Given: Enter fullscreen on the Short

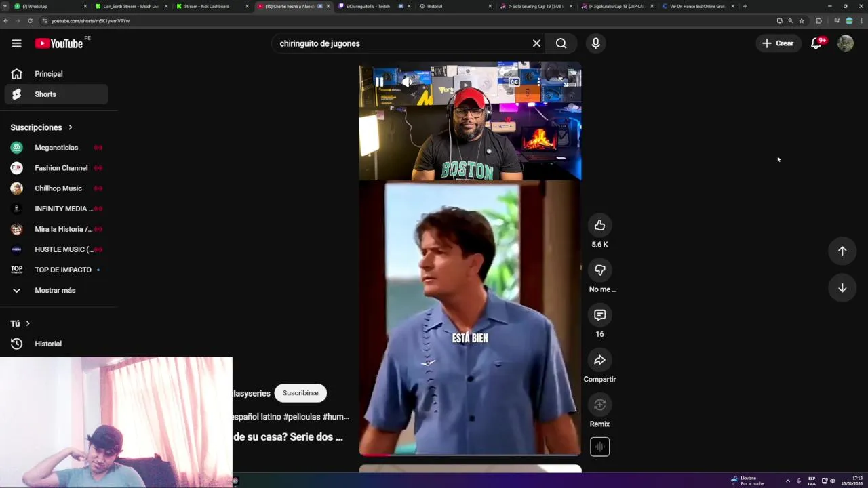Looking at the screenshot, I should pos(561,82).
